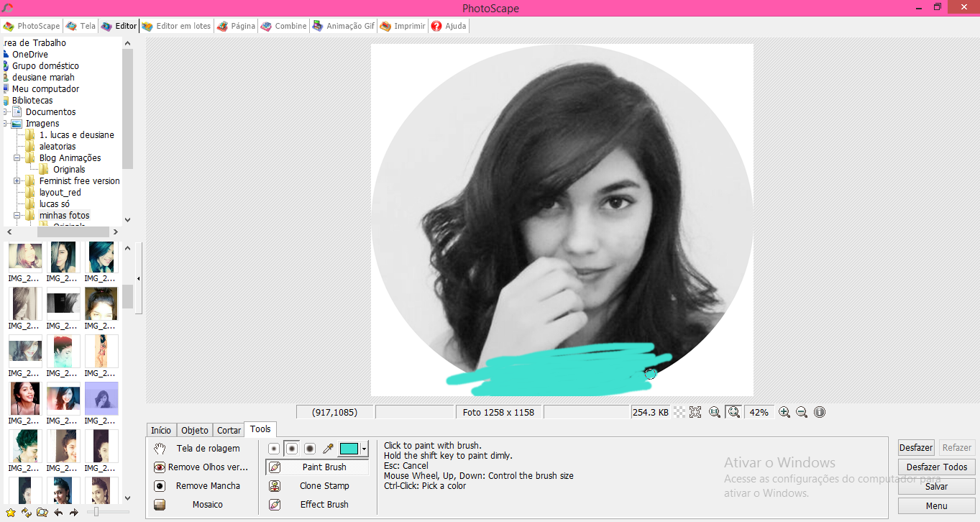Click the folder explorer icon
Image resolution: width=980 pixels, height=522 pixels.
42,513
